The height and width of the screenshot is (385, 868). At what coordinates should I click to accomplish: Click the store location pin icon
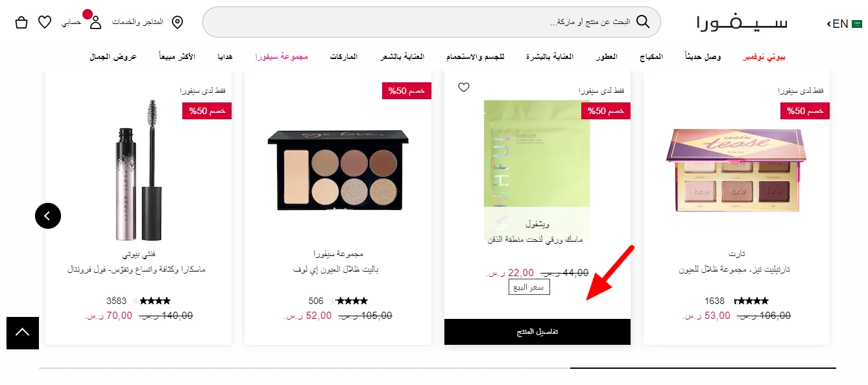pos(177,22)
